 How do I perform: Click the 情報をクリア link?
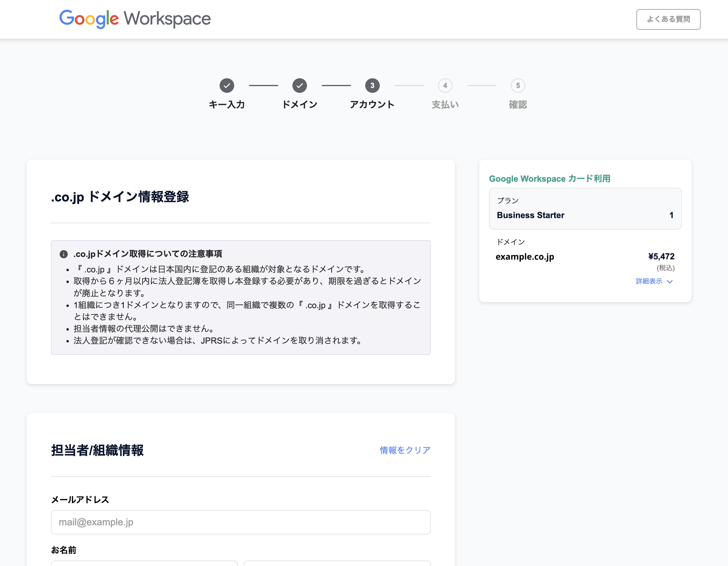tap(405, 450)
